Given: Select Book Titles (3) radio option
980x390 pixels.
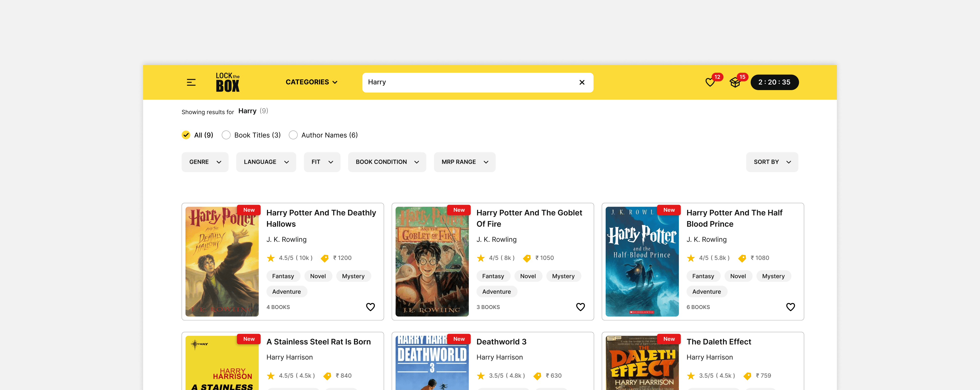Looking at the screenshot, I should coord(226,135).
